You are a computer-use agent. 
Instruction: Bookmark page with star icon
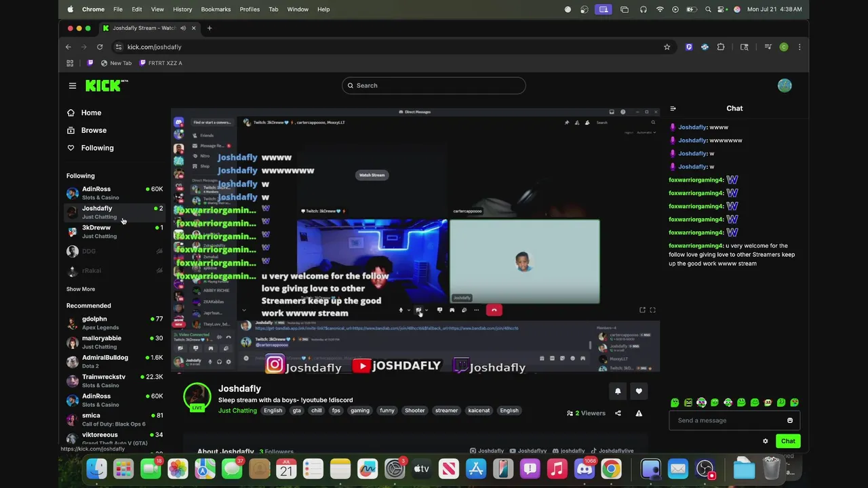(667, 47)
